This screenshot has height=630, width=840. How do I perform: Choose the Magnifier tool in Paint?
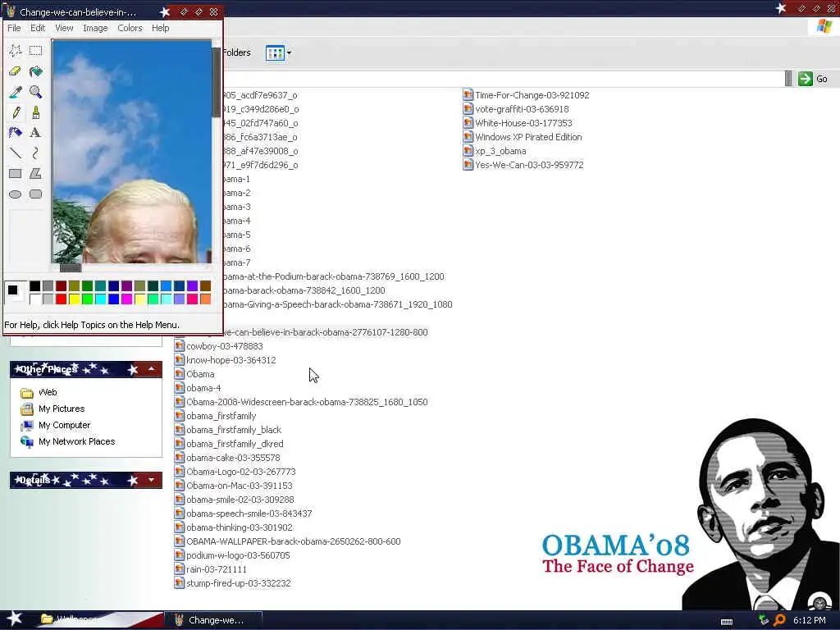(x=36, y=92)
